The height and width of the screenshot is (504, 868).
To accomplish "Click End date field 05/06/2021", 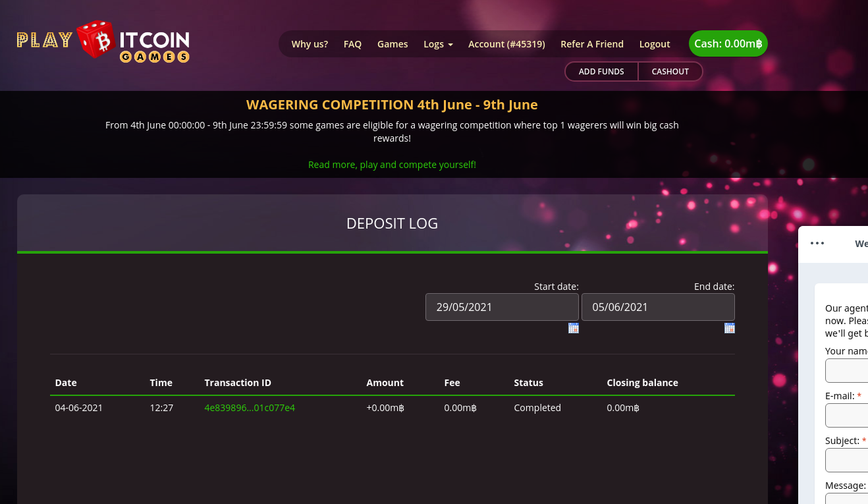I will (658, 307).
